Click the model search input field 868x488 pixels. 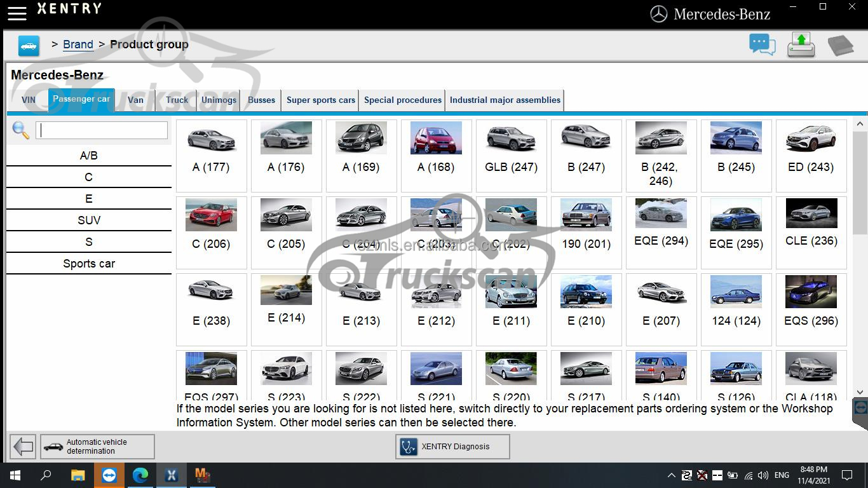(x=102, y=130)
